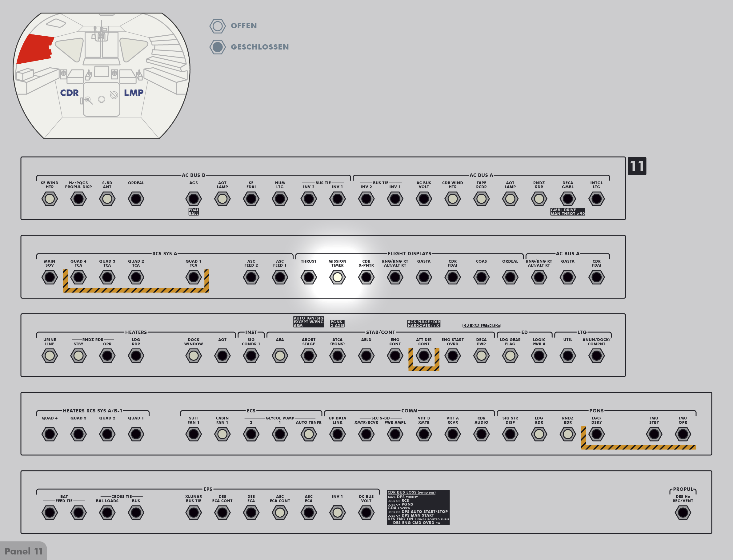Click the S-BD ANT circuit breaker
Viewport: 733px width, 560px height.
[107, 199]
